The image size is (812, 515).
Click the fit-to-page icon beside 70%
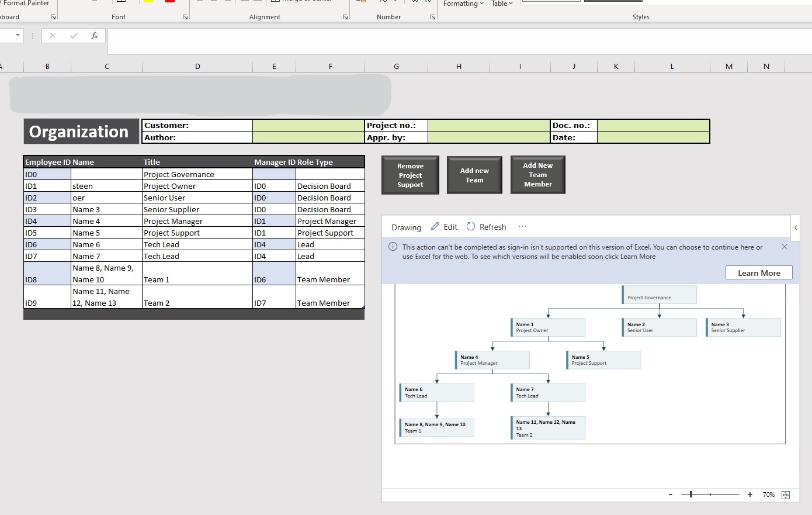[786, 495]
